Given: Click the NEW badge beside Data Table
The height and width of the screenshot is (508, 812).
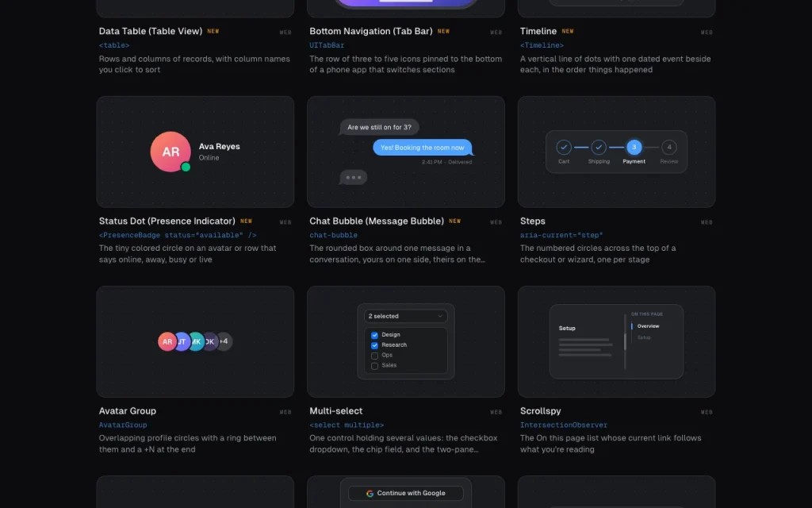Looking at the screenshot, I should 213,31.
